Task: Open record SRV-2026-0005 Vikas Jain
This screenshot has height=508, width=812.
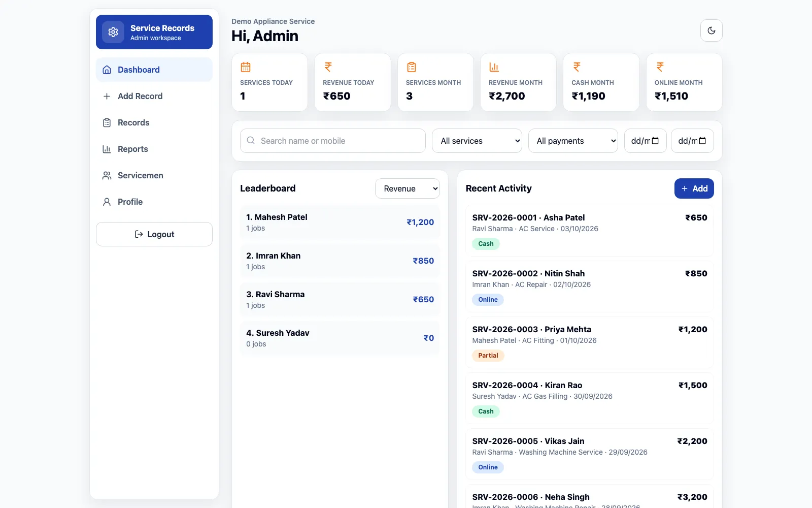Action: [590, 454]
